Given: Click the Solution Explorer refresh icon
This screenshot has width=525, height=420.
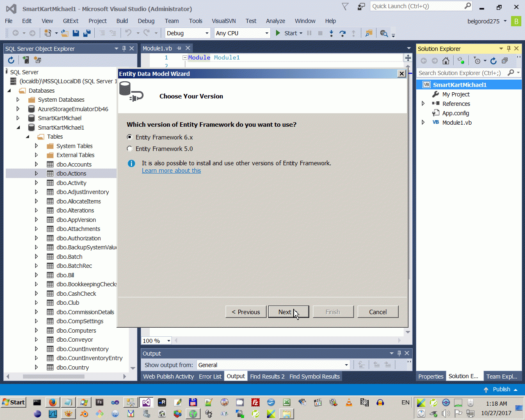Looking at the screenshot, I should 493,61.
